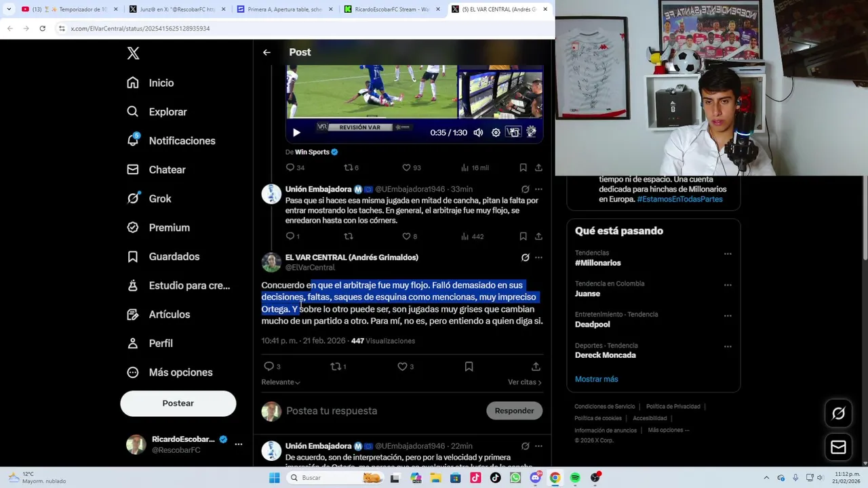Go to the X home logo
This screenshot has width=868, height=488.
pyautogui.click(x=133, y=54)
